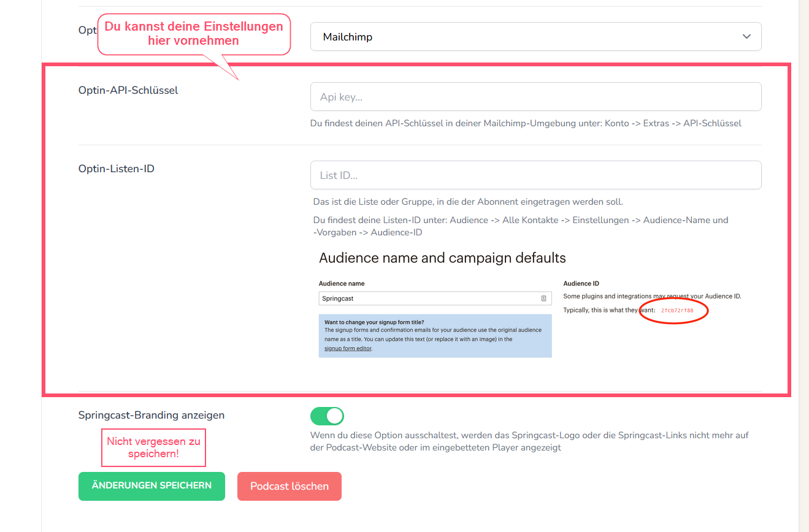Click the Api key input field
Screen dimensions: 809x532
point(535,97)
